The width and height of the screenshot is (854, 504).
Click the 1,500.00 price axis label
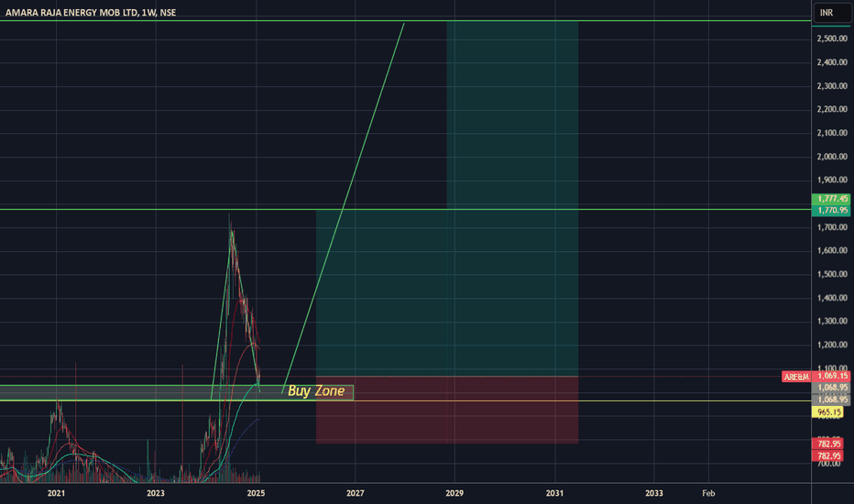[832, 274]
